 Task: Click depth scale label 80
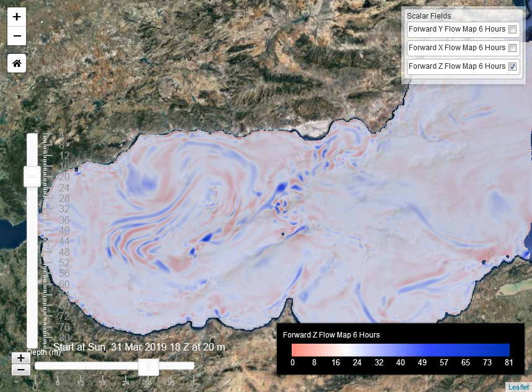(64, 338)
